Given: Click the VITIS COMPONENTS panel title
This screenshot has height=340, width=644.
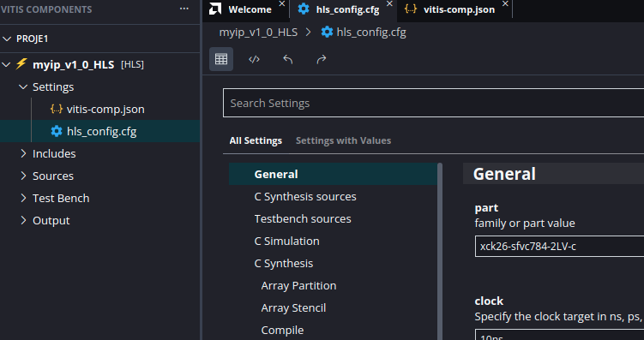Looking at the screenshot, I should [46, 9].
